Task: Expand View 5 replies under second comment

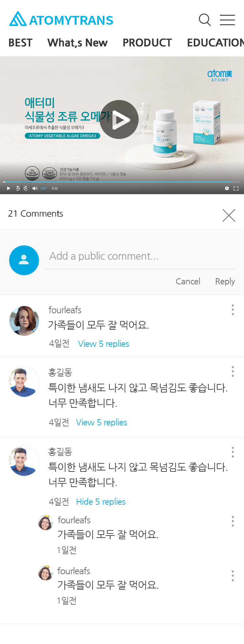Action: pyautogui.click(x=101, y=422)
